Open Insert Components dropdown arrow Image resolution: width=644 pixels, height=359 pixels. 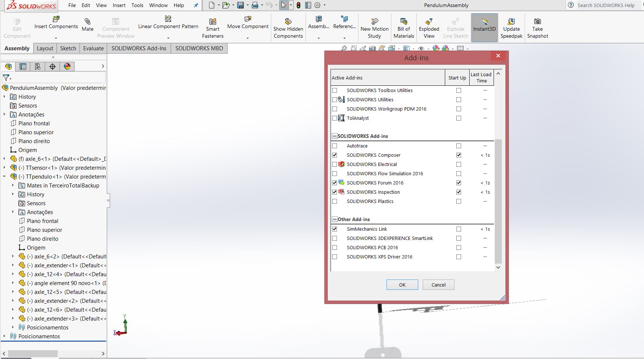coord(56,38)
